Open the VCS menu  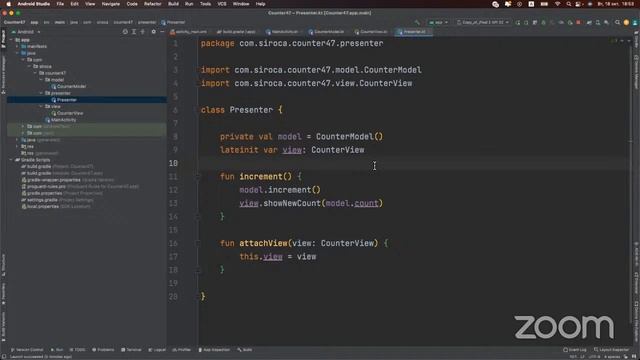(222, 4)
